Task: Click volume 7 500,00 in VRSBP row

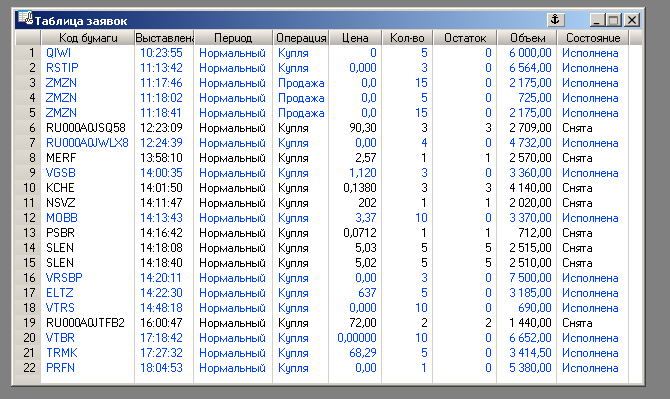Action: coord(530,278)
